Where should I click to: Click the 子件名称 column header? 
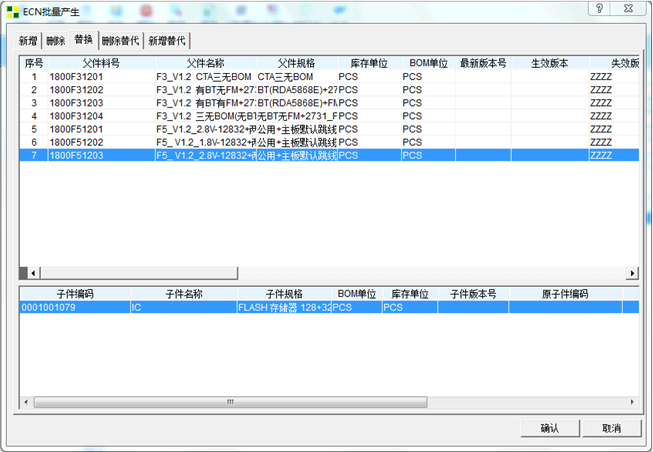tap(183, 294)
